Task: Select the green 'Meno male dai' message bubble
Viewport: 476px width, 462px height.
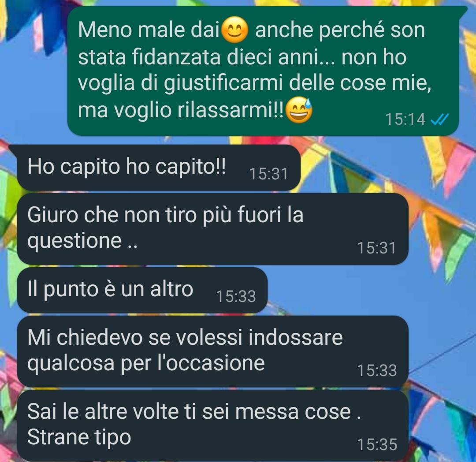Action: pos(263,71)
